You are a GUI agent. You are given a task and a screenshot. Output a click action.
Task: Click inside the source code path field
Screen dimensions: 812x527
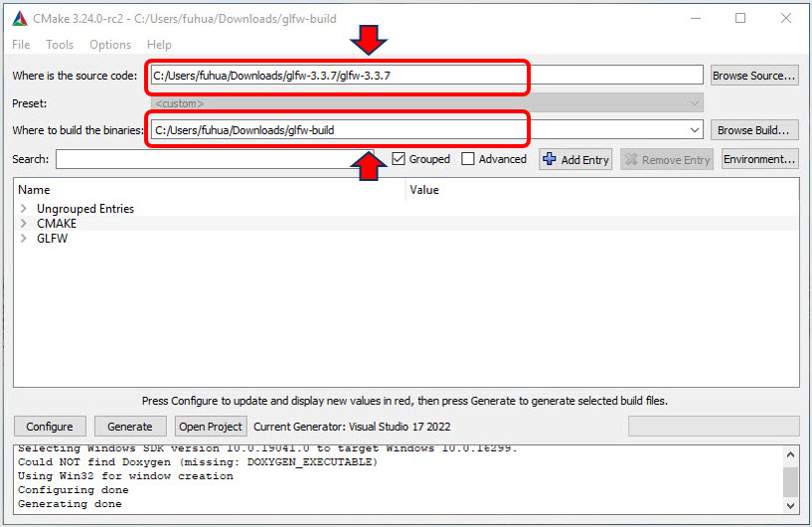click(x=426, y=76)
